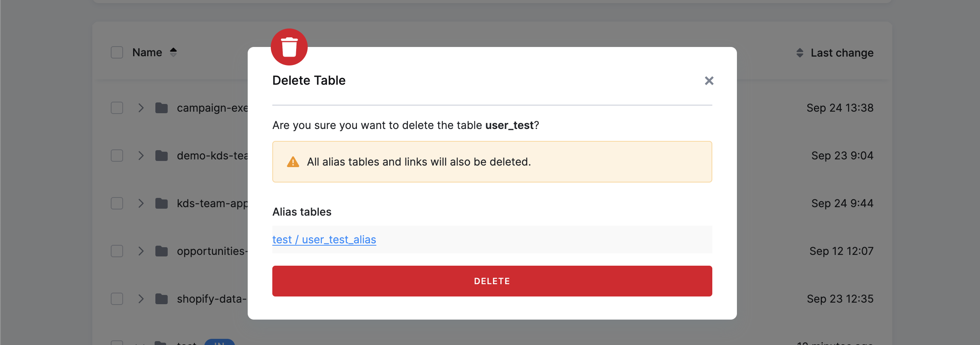Click the demo-kds-tea folder icon
Image resolution: width=980 pixels, height=345 pixels.
(x=162, y=156)
